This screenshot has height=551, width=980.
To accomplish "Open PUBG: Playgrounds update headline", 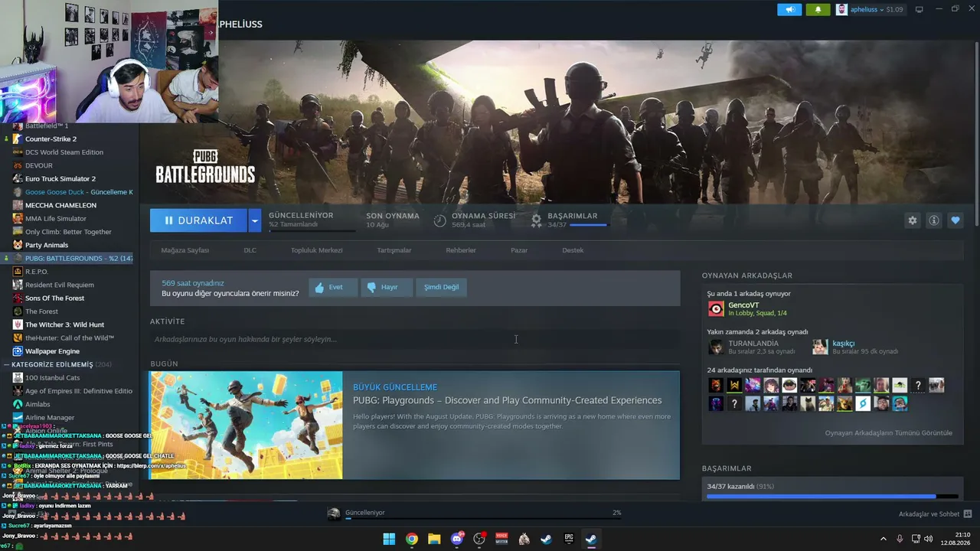I will (x=507, y=400).
